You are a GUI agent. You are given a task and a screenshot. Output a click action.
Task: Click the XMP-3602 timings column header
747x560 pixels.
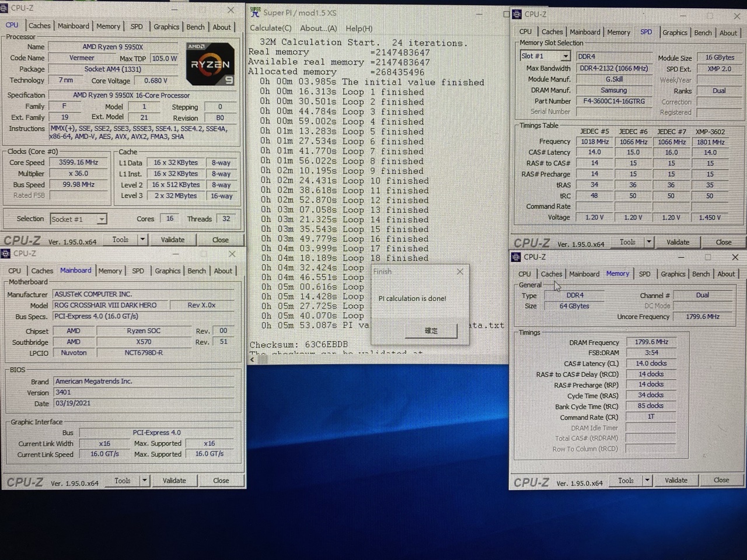point(710,132)
